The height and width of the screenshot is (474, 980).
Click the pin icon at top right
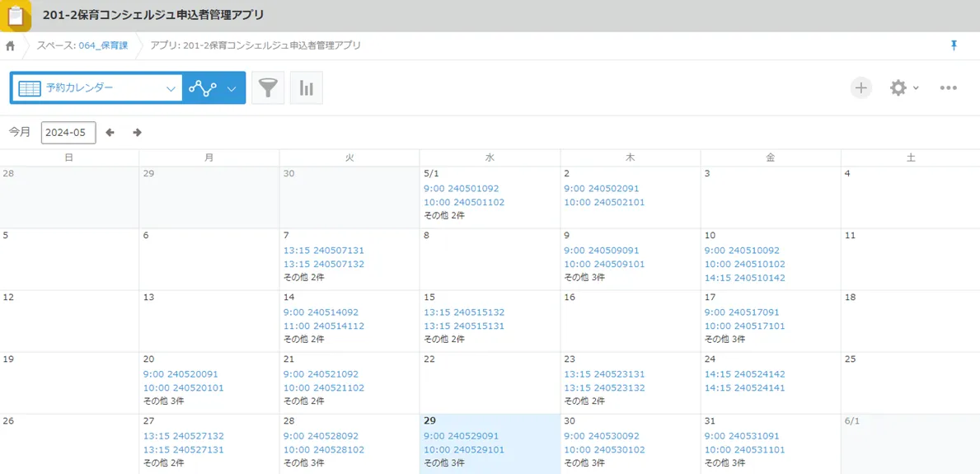coord(954,46)
